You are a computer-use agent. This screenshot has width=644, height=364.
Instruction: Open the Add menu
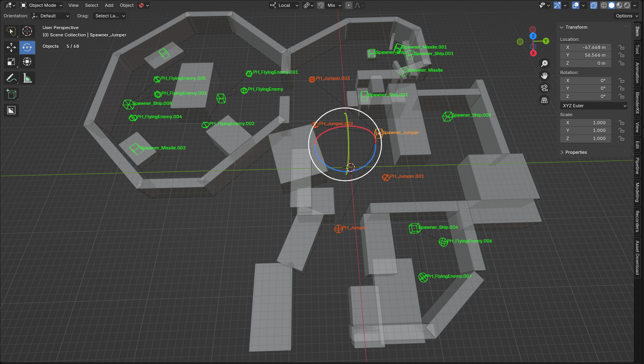click(x=109, y=5)
